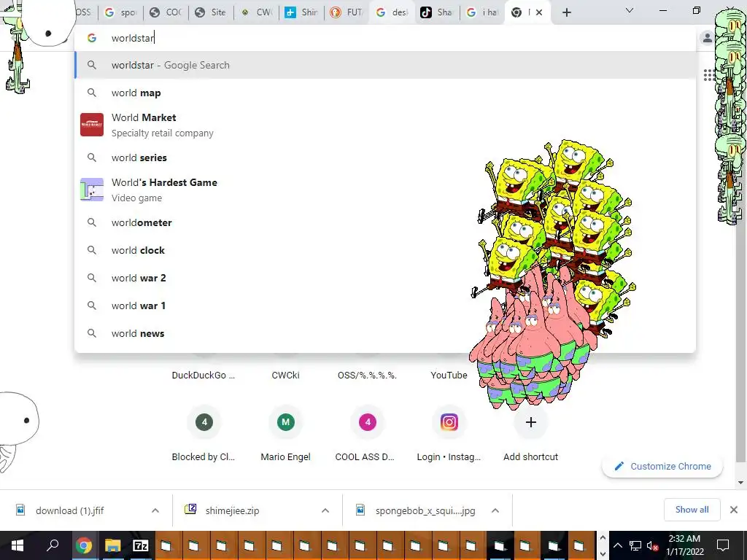Click in the omnibox text 'worldstar'

pos(133,38)
